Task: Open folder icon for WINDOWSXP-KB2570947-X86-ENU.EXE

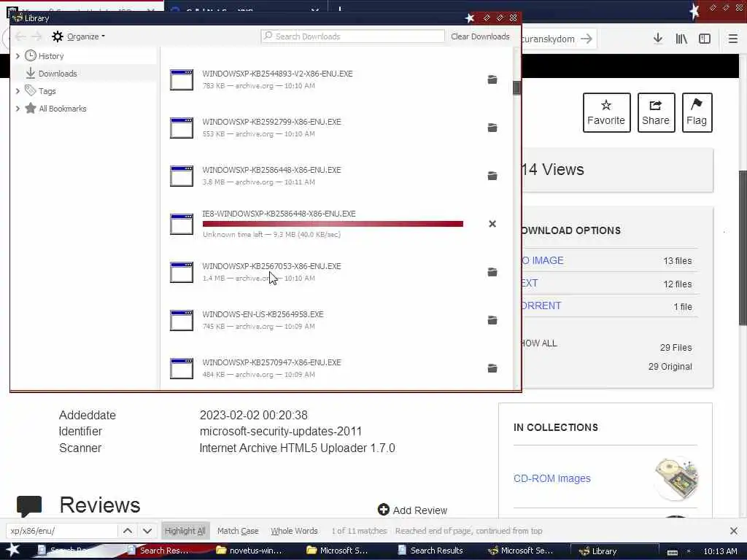Action: [x=492, y=368]
